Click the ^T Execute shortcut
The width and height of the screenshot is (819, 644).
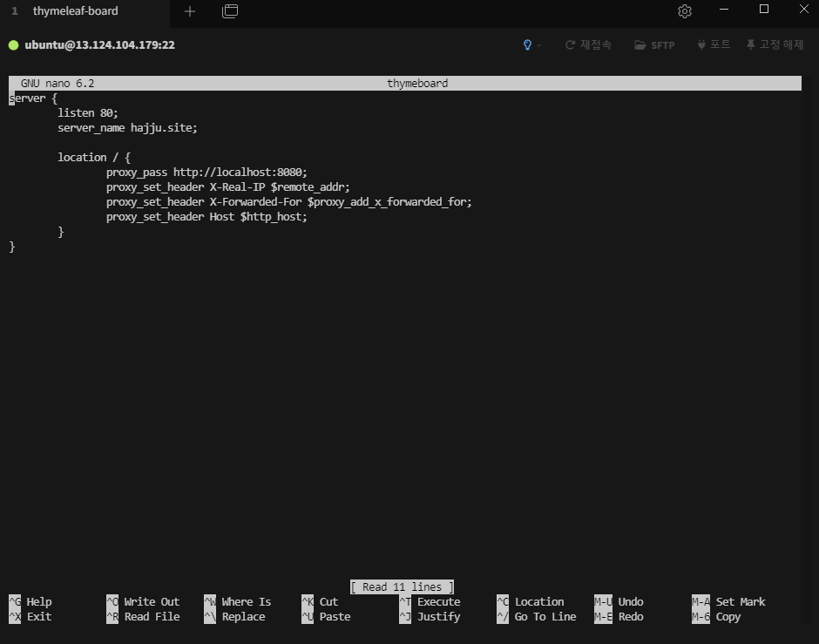(430, 601)
